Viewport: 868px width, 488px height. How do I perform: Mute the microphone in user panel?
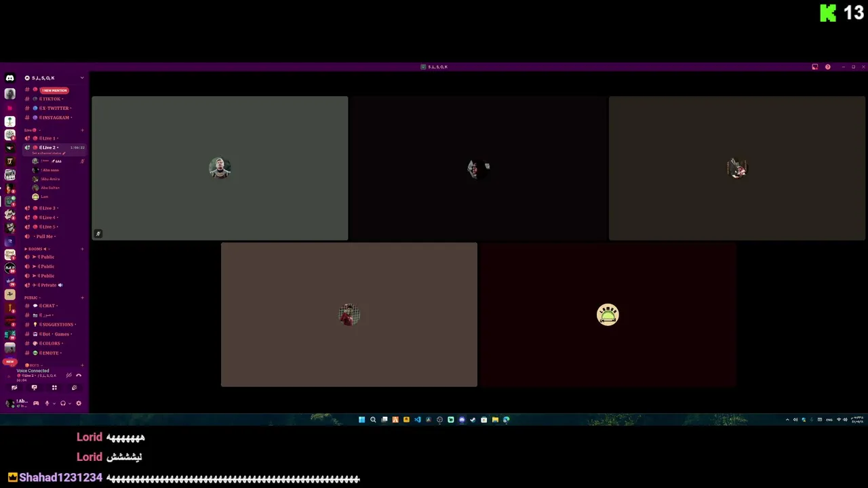tap(47, 403)
